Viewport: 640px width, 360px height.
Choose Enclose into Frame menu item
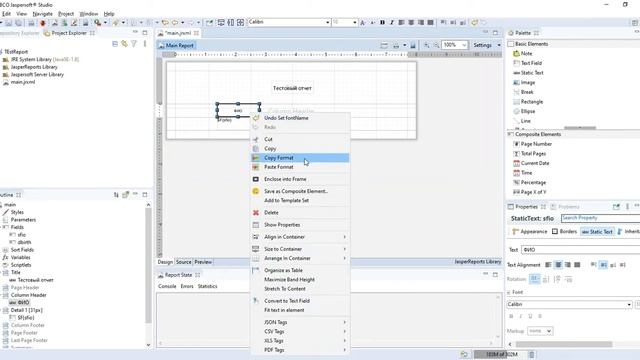pos(300,179)
